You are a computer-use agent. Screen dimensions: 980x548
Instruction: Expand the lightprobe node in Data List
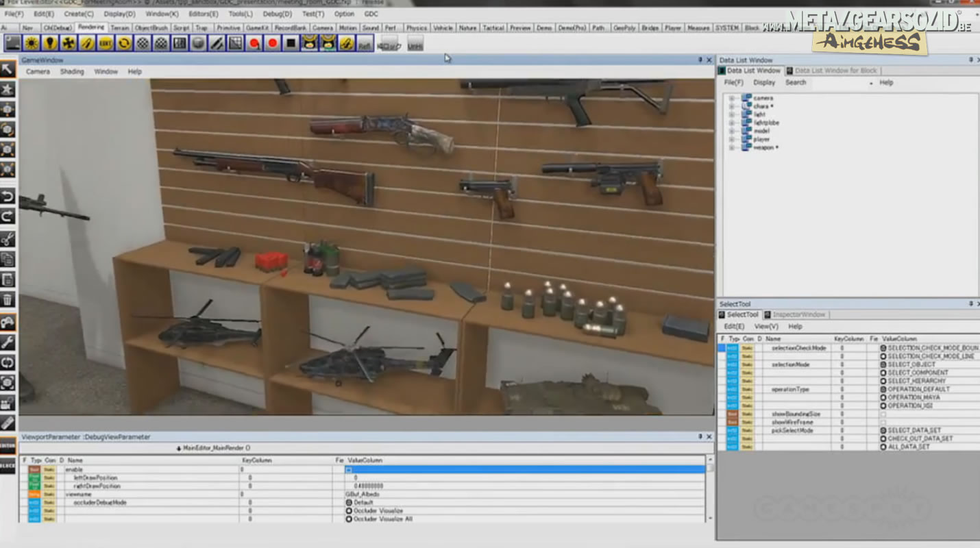click(x=732, y=123)
